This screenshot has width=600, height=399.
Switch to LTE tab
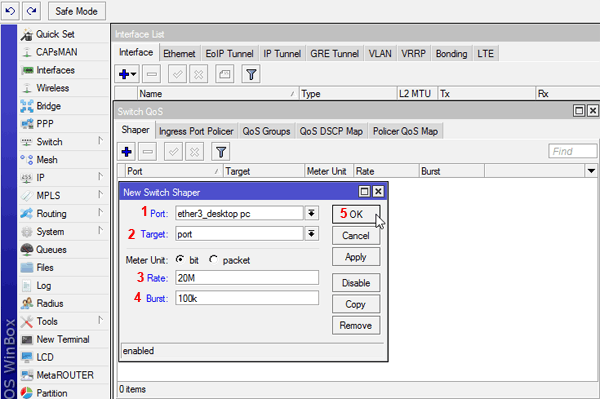coord(485,54)
